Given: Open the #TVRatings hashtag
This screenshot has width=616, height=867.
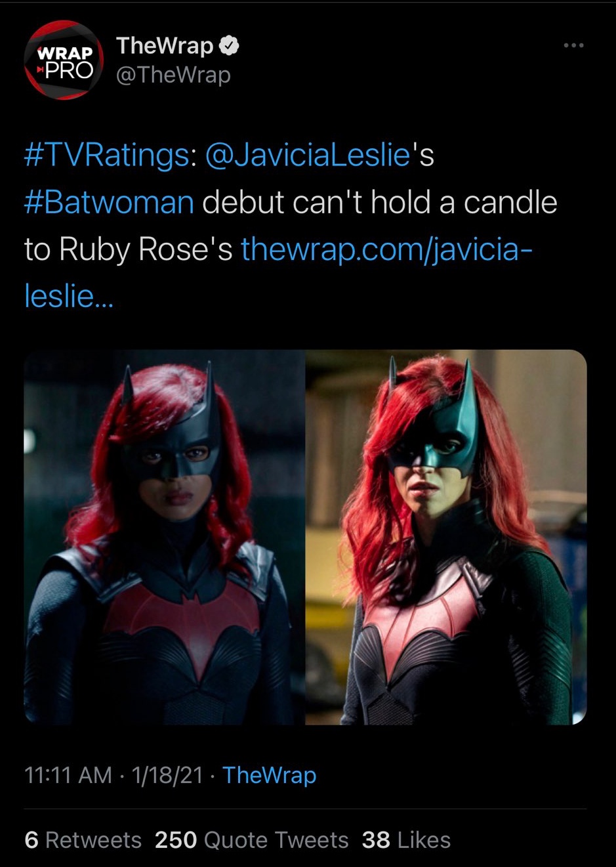Looking at the screenshot, I should [x=109, y=157].
